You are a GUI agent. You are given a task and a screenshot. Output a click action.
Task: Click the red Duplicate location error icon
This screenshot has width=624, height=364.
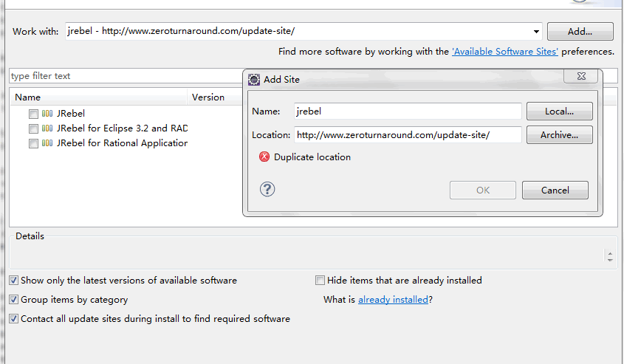[264, 157]
